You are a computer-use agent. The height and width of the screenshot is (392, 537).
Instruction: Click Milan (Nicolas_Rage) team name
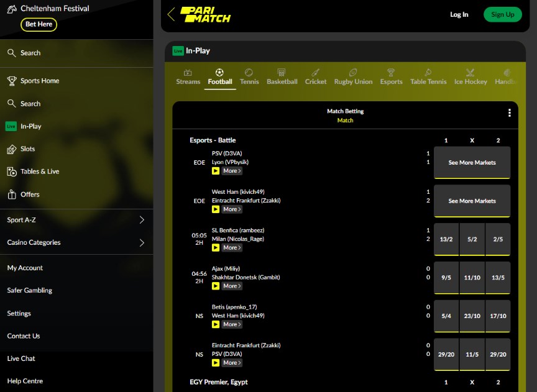point(237,239)
